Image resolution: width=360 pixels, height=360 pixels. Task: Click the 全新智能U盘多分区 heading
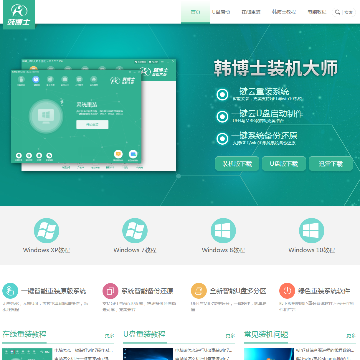238,291
